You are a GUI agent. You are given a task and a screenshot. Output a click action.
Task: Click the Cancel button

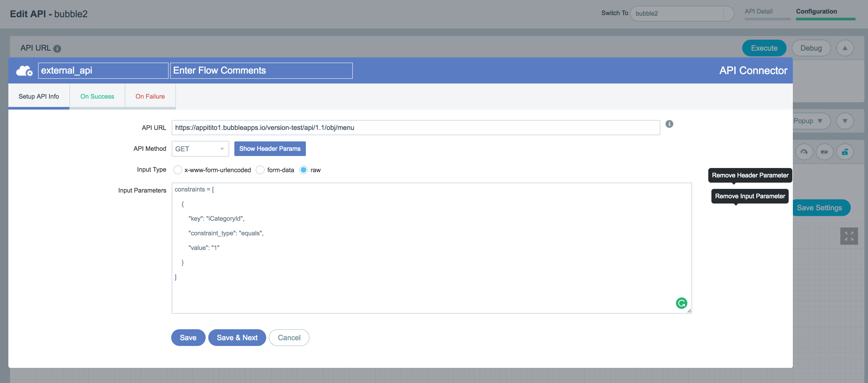(289, 338)
